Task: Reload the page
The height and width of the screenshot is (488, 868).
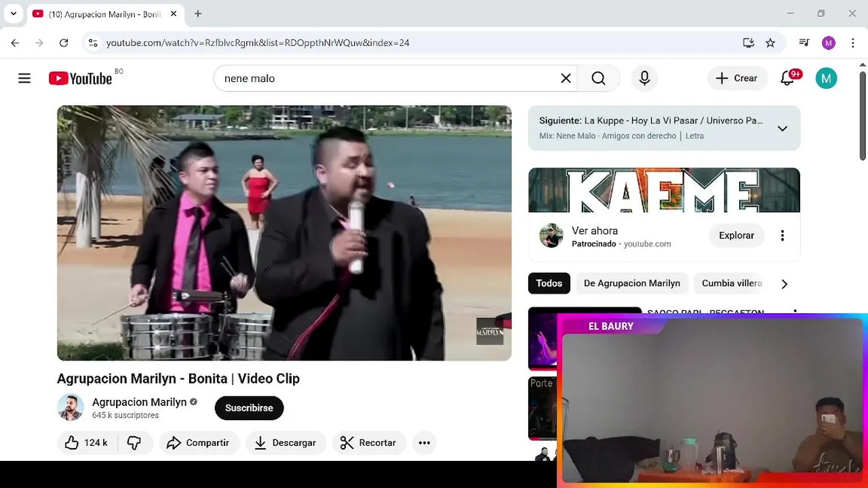Action: [x=64, y=43]
